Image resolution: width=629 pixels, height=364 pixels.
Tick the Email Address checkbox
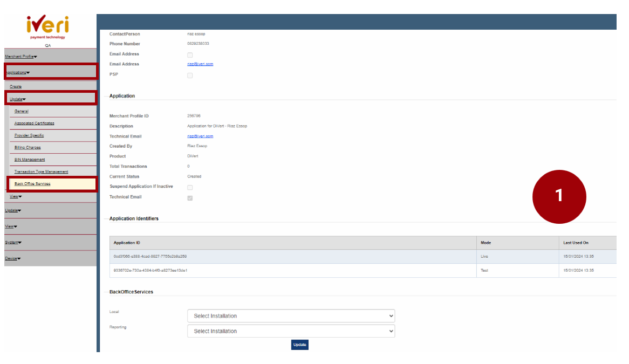point(190,55)
